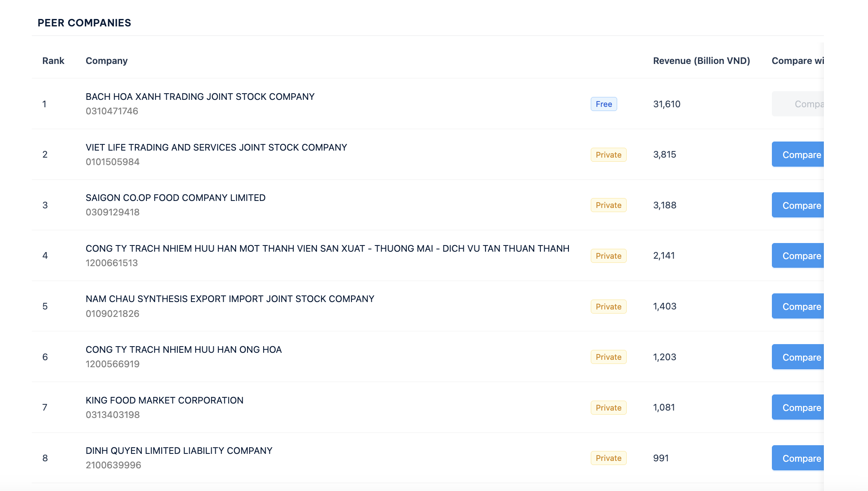This screenshot has height=491, width=868.
Task: Click Compare for Tan Thuan Thanh company
Action: pyautogui.click(x=798, y=255)
